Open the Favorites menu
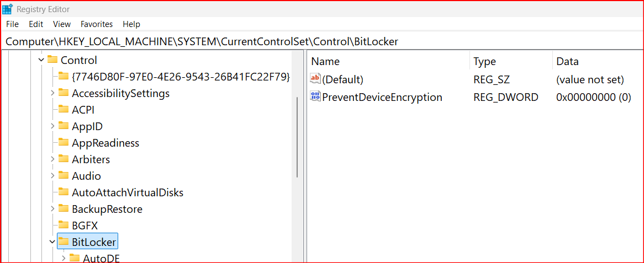 (97, 24)
